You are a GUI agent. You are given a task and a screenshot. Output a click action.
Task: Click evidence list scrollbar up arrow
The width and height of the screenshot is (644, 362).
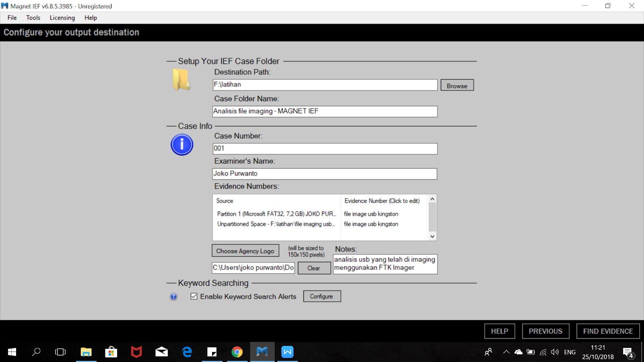[x=432, y=199]
